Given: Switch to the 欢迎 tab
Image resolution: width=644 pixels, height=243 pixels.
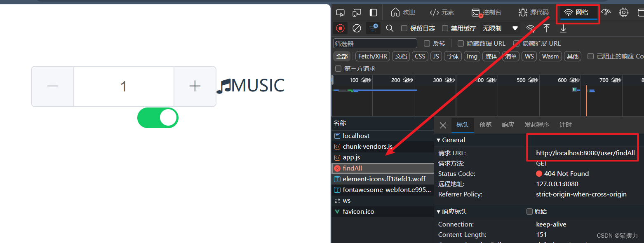Looking at the screenshot, I should (403, 12).
